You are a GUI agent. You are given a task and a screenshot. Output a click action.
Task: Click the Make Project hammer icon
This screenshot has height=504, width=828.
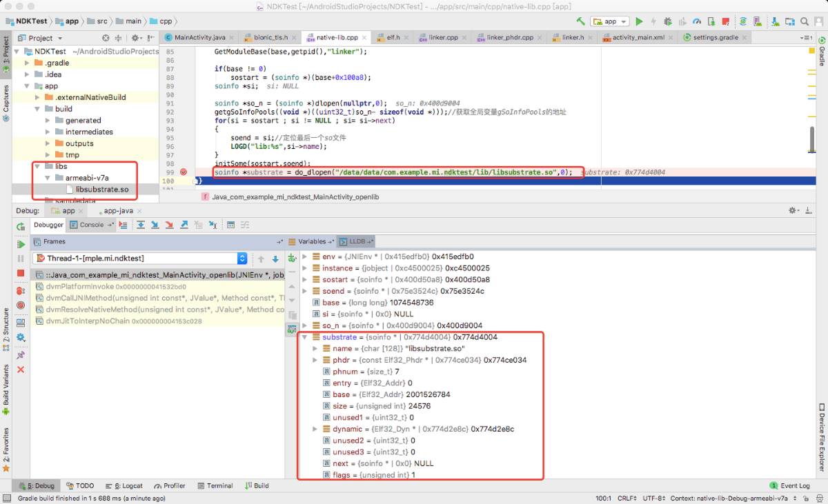580,21
